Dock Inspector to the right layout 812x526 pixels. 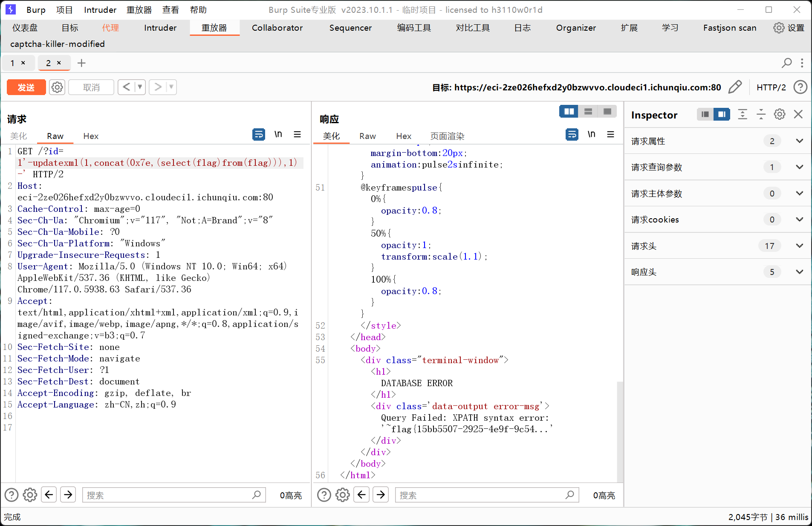coord(722,114)
